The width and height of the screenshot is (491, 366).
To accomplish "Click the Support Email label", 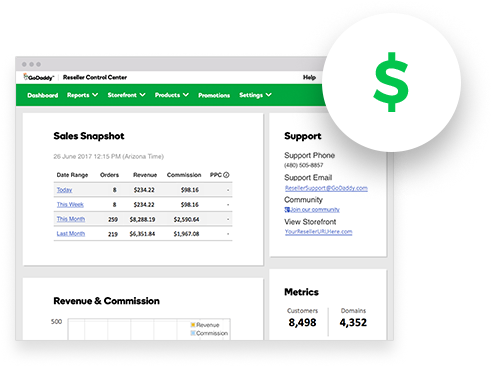I will (x=308, y=177).
